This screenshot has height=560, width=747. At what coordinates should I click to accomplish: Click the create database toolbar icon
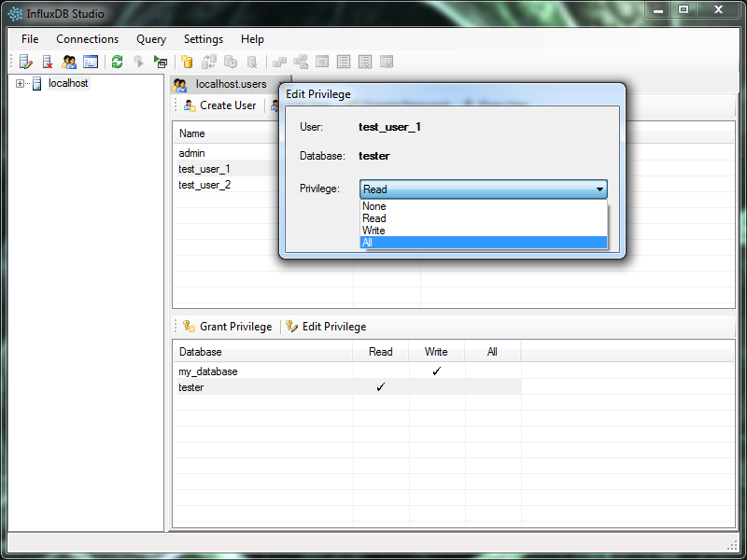coord(188,62)
